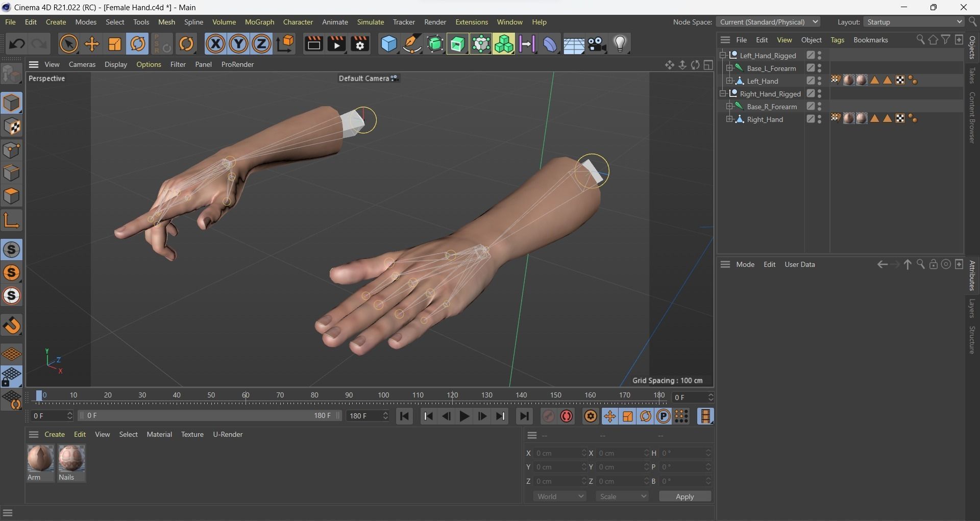Open the MoGraph menu
The width and height of the screenshot is (980, 521).
tap(259, 22)
